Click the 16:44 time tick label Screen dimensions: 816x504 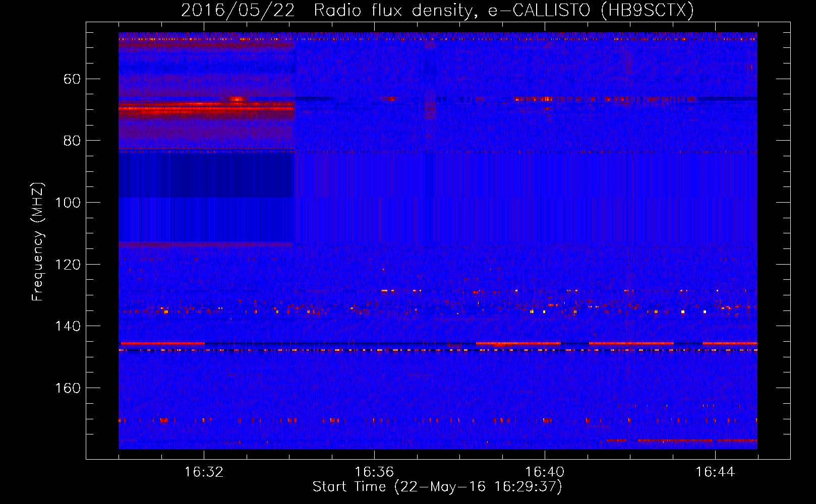[x=715, y=472]
